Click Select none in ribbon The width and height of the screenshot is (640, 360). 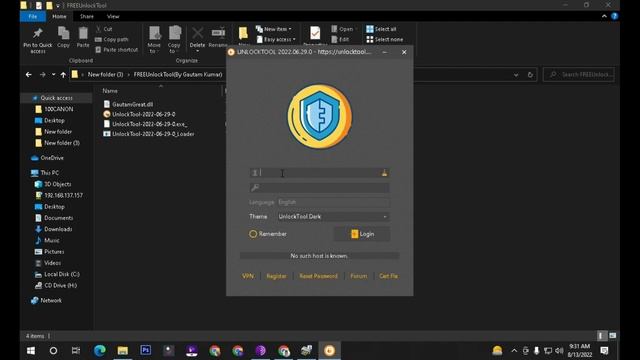(x=384, y=40)
